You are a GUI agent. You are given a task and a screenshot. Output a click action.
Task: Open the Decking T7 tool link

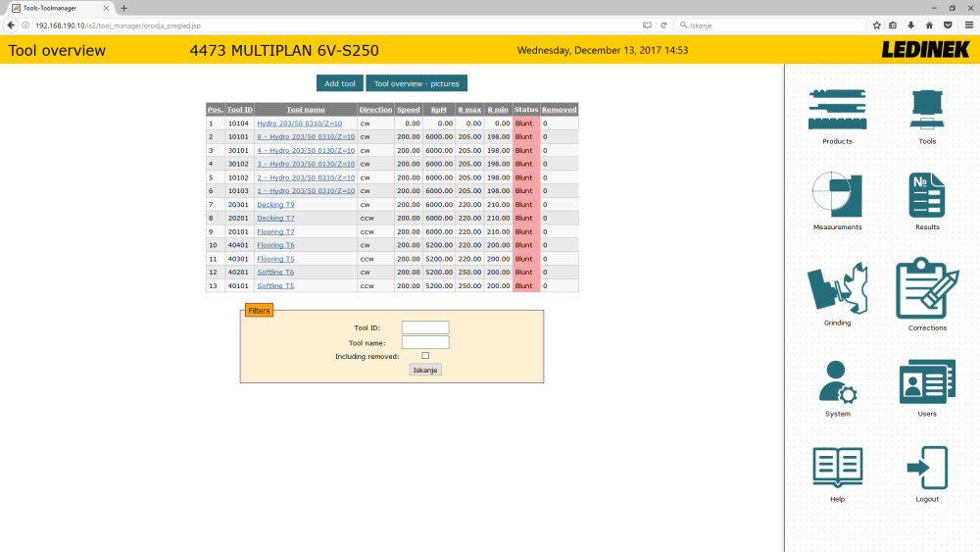click(275, 219)
